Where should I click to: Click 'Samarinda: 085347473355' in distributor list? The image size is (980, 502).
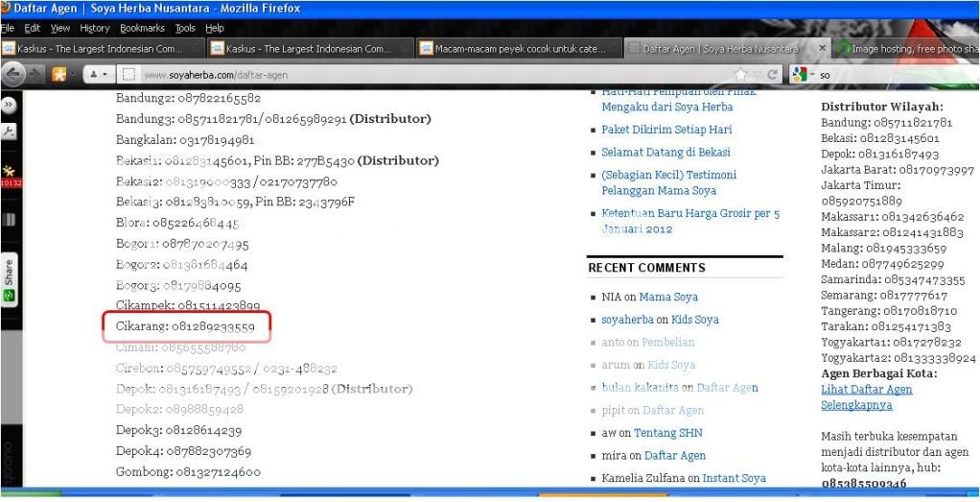point(893,279)
